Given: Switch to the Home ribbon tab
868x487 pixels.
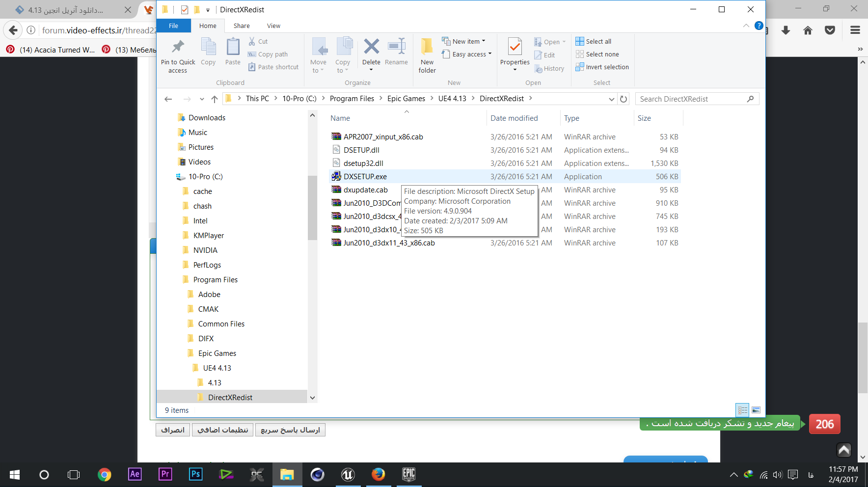Looking at the screenshot, I should pos(208,26).
